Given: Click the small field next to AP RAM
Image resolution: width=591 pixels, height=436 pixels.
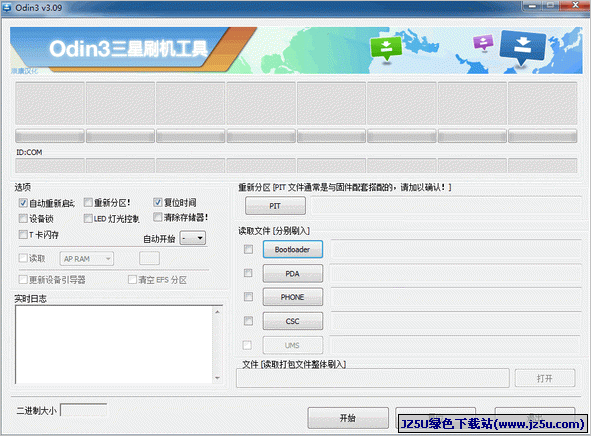Looking at the screenshot, I should tap(149, 259).
